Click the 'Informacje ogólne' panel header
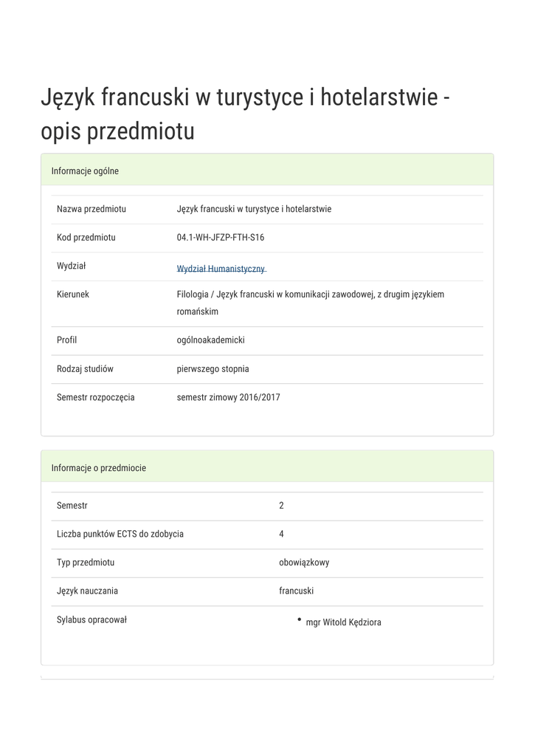535x756 pixels. tap(85, 171)
